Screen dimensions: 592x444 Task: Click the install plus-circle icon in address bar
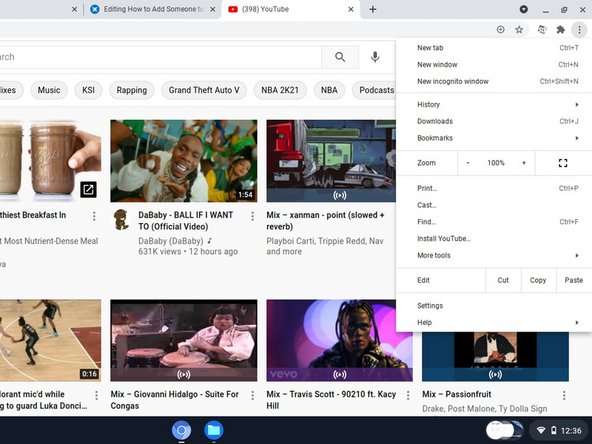tap(500, 29)
